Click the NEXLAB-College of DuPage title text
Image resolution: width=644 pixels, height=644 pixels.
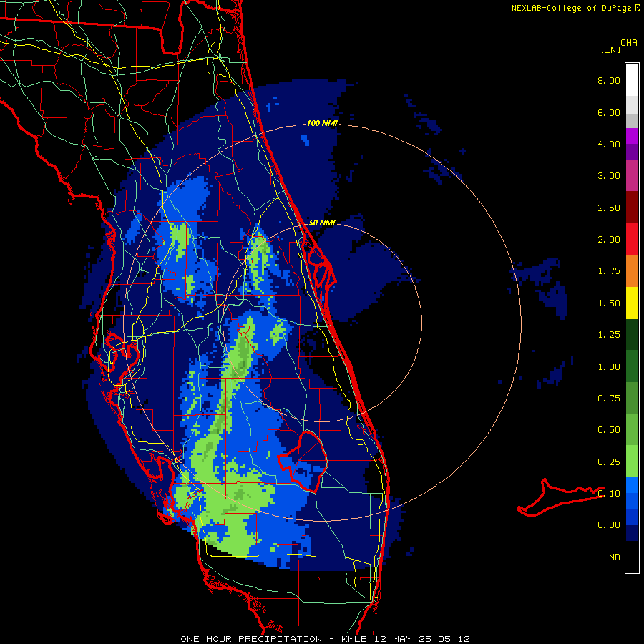(571, 8)
